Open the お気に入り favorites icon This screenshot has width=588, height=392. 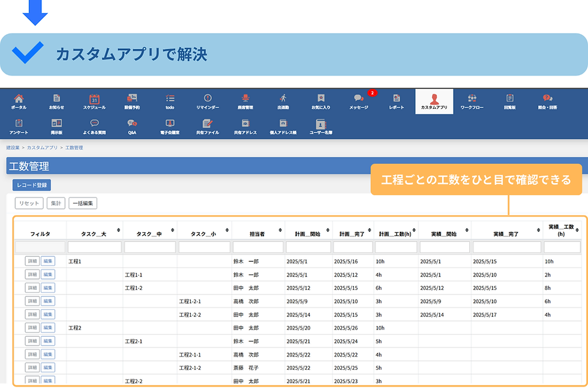tap(321, 101)
